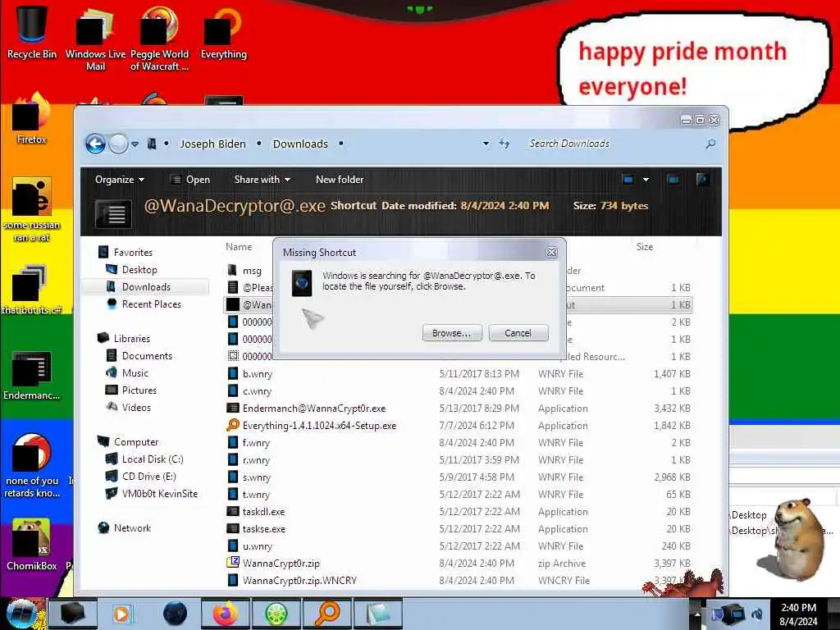Click Cancel in Missing Shortcut dialog

518,333
